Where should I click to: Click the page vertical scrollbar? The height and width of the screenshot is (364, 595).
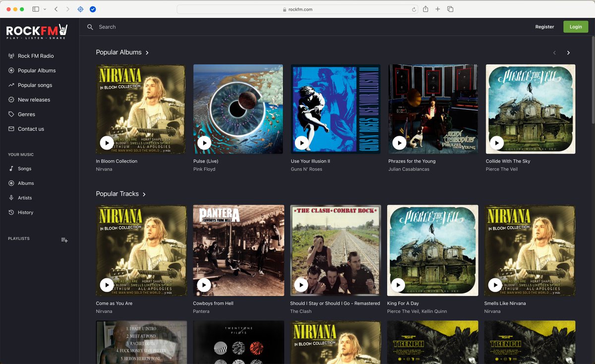[593, 79]
